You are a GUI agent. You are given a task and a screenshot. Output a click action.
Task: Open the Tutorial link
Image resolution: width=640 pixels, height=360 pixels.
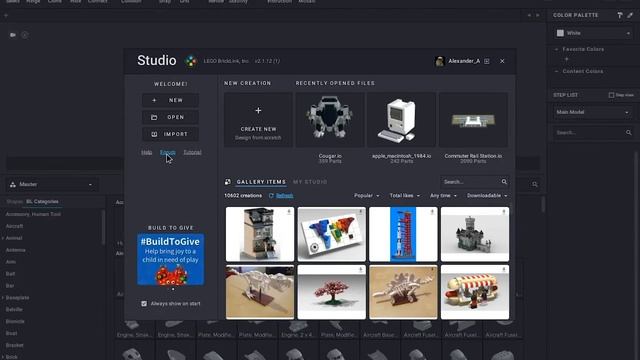192,152
